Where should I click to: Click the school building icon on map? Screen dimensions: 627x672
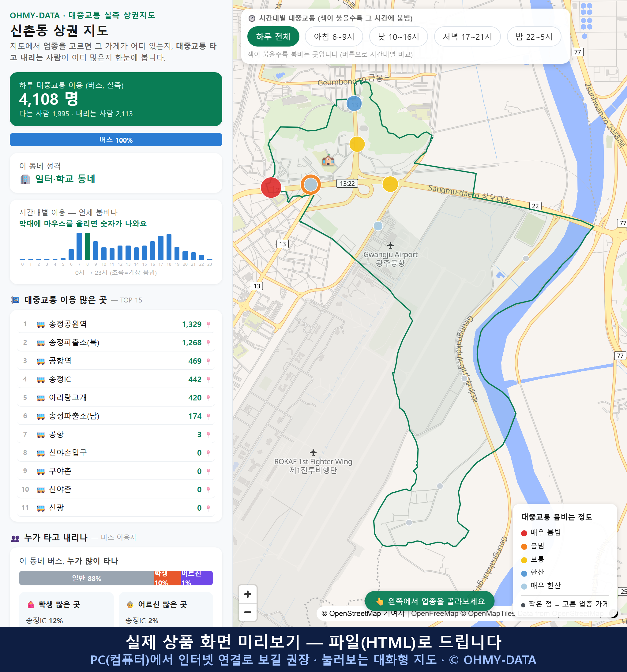pyautogui.click(x=328, y=160)
